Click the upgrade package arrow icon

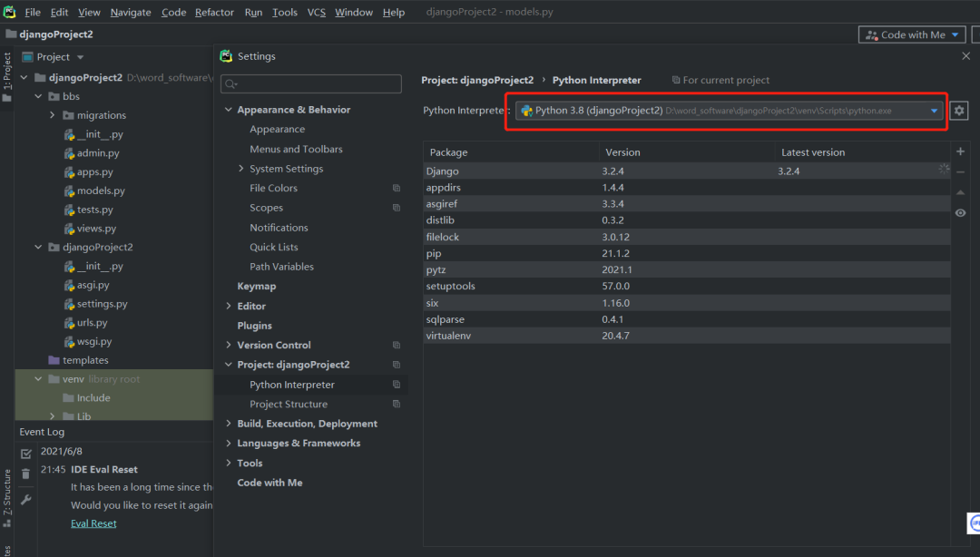[961, 192]
